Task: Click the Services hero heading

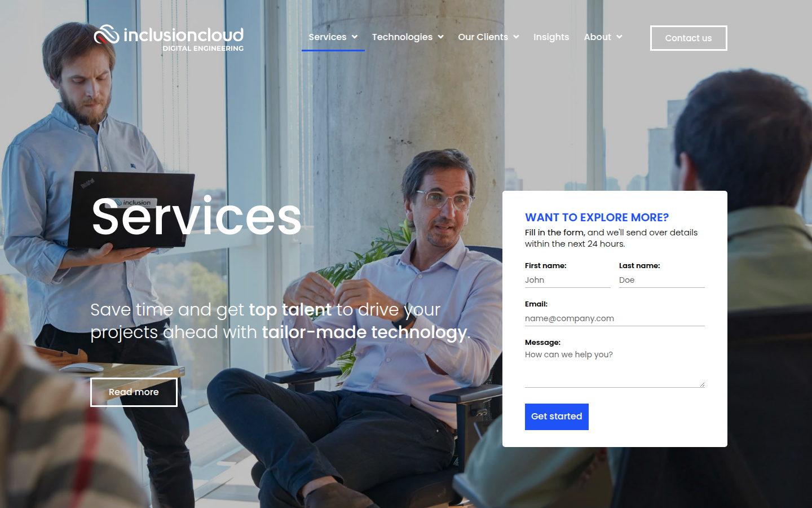Action: 197,217
